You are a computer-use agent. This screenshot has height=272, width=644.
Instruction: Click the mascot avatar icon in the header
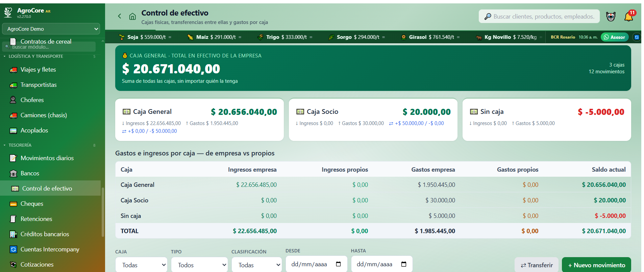tap(611, 16)
